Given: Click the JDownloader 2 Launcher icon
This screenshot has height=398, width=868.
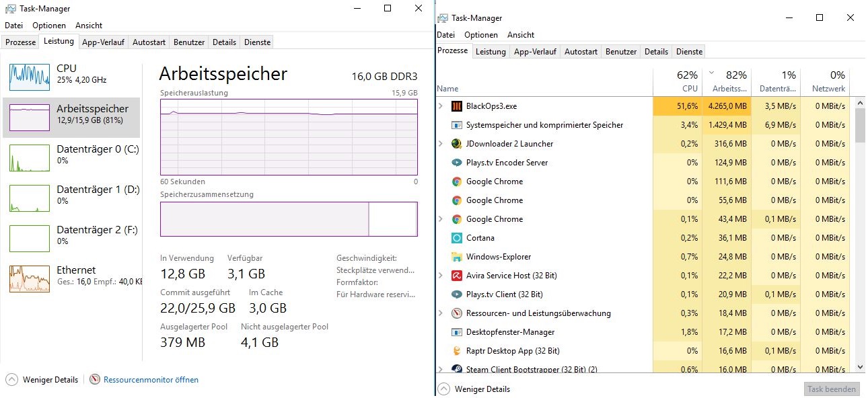Looking at the screenshot, I should coord(456,144).
